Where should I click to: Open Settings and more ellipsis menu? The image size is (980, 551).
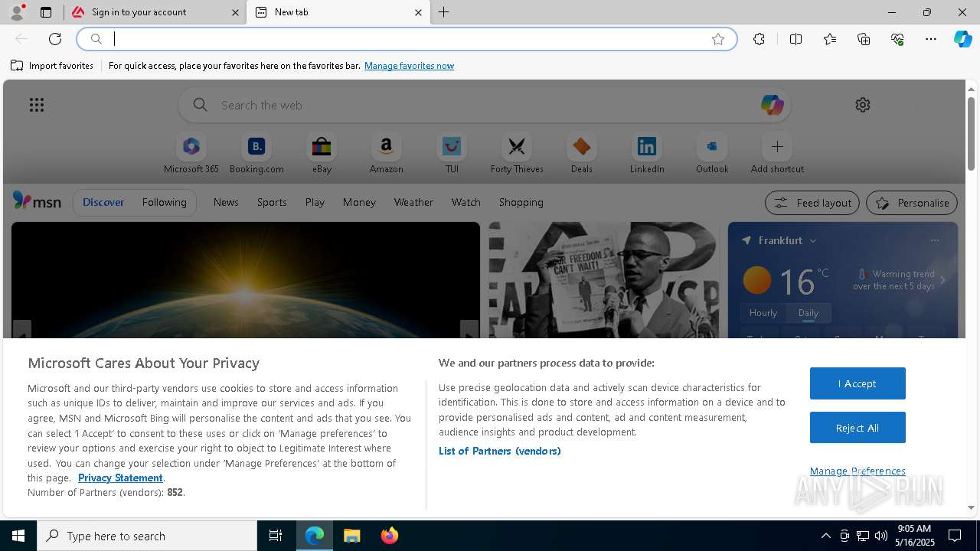[x=931, y=39]
